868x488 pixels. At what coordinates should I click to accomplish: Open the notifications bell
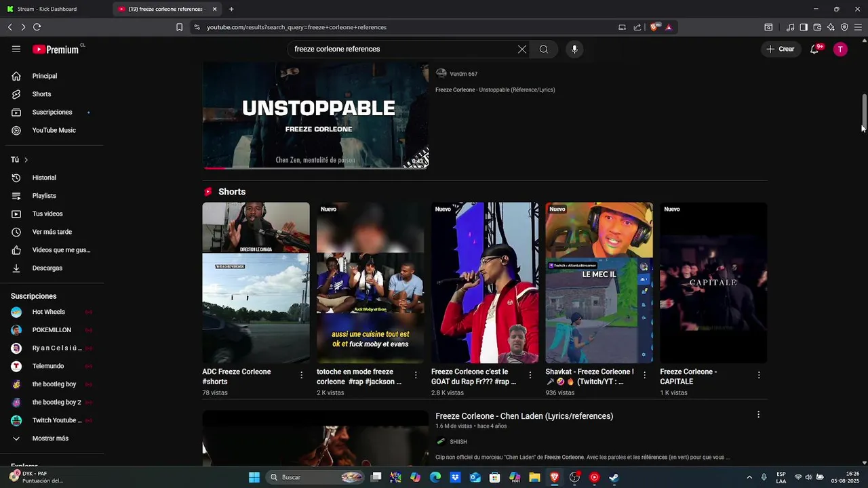tap(814, 49)
